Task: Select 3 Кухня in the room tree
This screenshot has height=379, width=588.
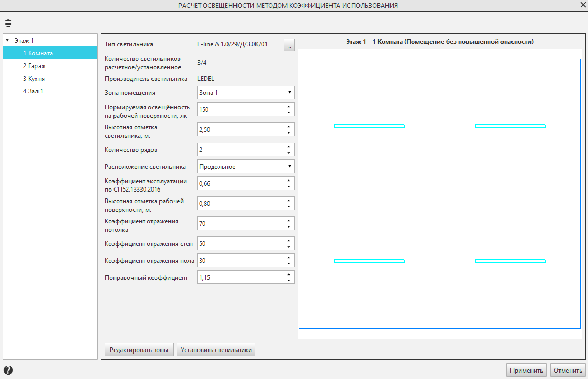Action: click(34, 79)
